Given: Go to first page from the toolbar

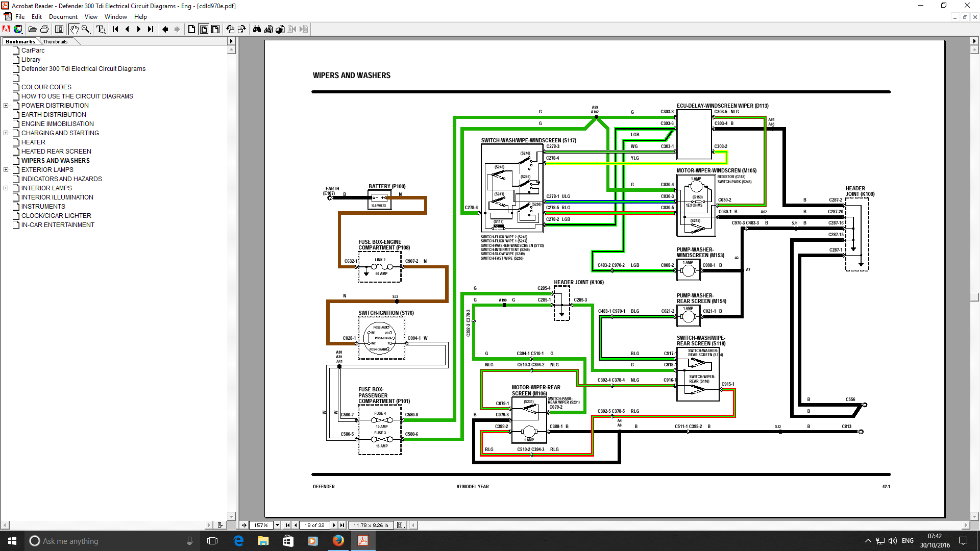Looking at the screenshot, I should coord(115,29).
